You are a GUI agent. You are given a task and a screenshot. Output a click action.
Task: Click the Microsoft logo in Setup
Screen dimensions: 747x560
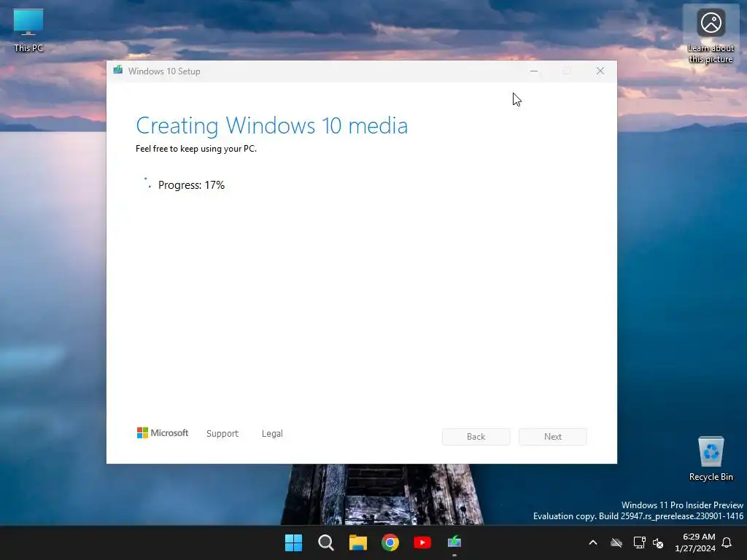click(x=163, y=432)
